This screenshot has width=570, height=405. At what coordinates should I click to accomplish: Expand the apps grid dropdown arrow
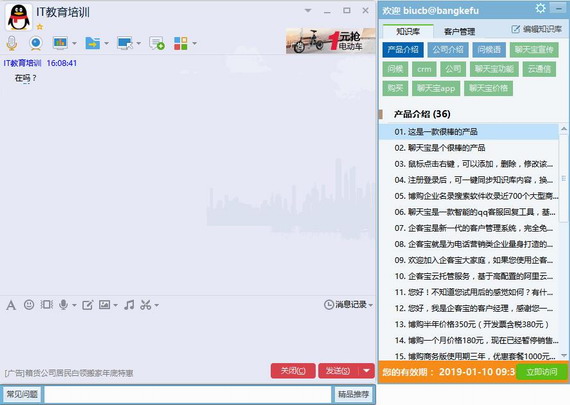coord(194,43)
